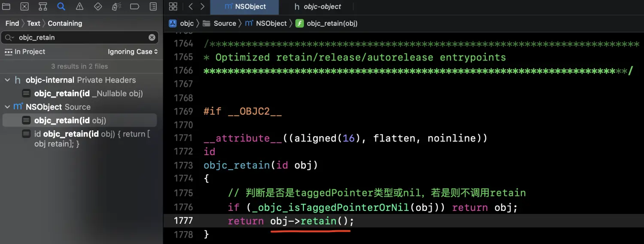Select the NSObject editor tab
Screen dimensions: 644x244
point(251,7)
